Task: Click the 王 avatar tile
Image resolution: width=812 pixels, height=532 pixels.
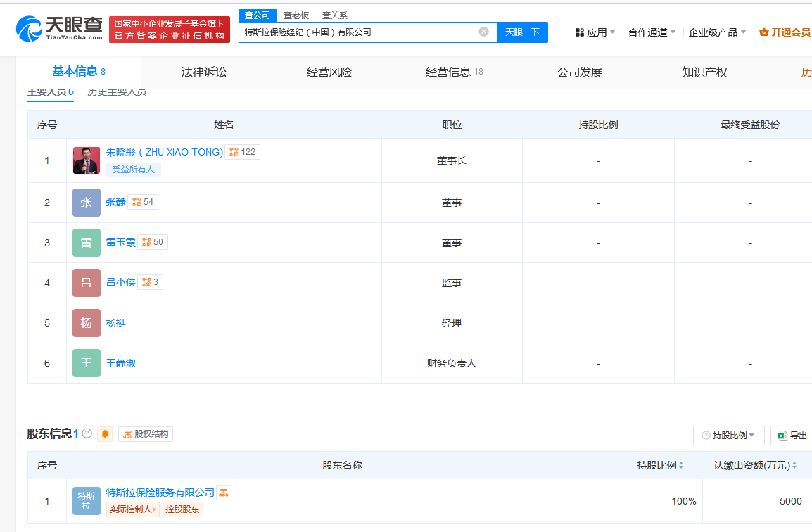Action: (87, 363)
